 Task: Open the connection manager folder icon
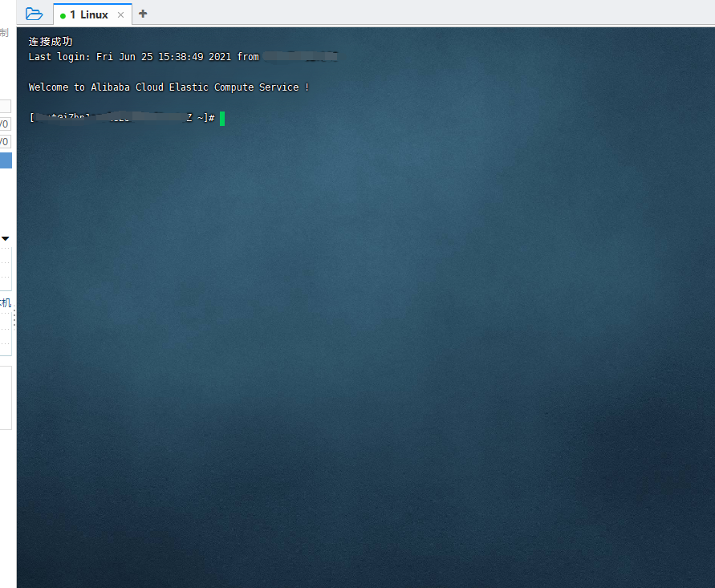[x=33, y=14]
